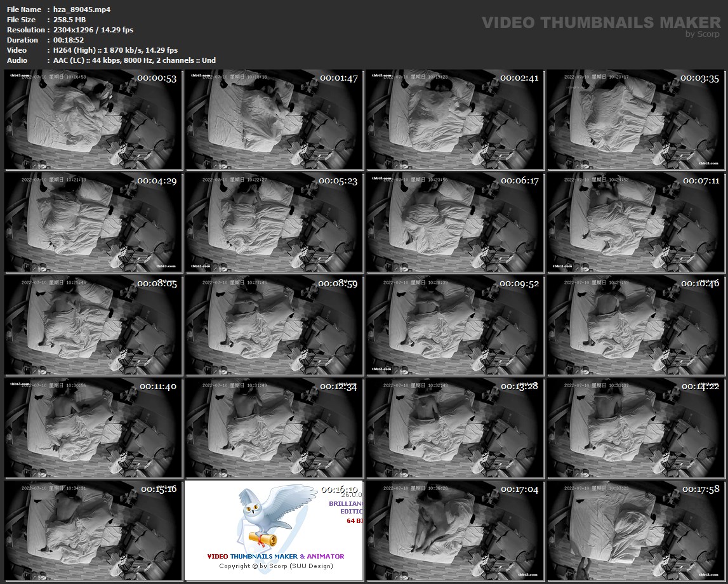Select the thumbnail marked 00:15:16
Viewport: 728px width, 584px height.
click(93, 531)
